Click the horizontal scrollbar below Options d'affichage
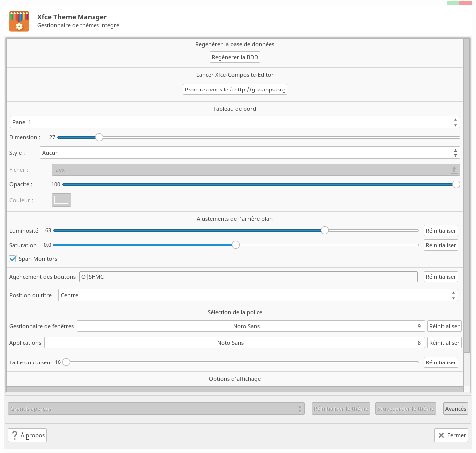Image resolution: width=476 pixels, height=453 pixels. tap(235, 389)
